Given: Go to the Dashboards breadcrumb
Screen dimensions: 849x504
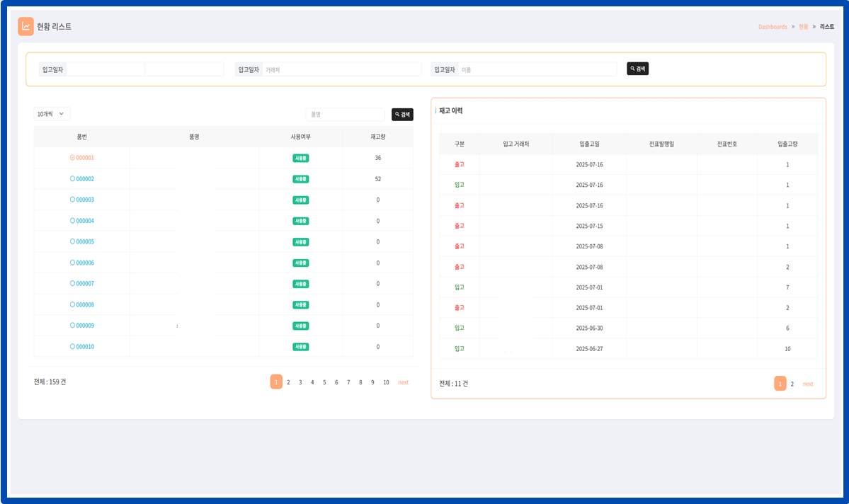Looking at the screenshot, I should click(x=772, y=27).
